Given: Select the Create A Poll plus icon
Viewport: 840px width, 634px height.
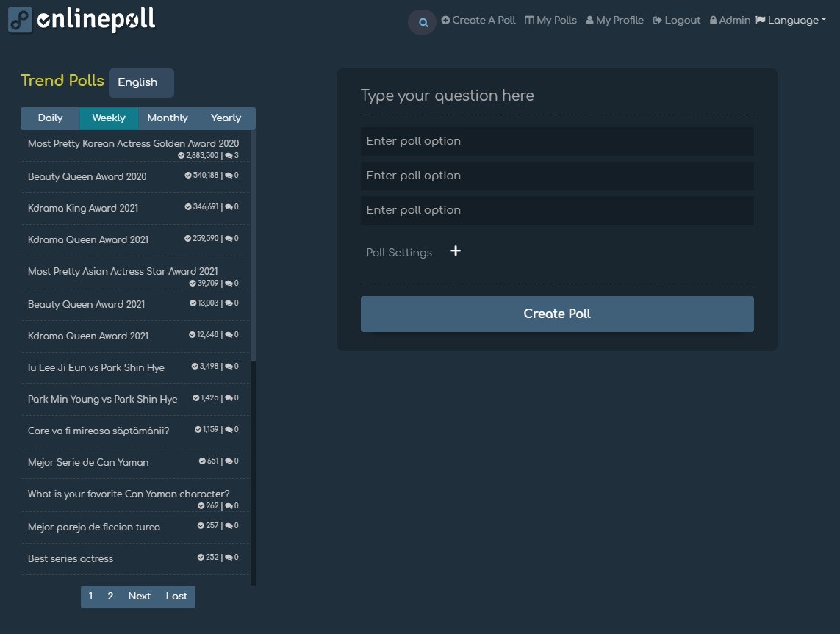Looking at the screenshot, I should pyautogui.click(x=447, y=20).
